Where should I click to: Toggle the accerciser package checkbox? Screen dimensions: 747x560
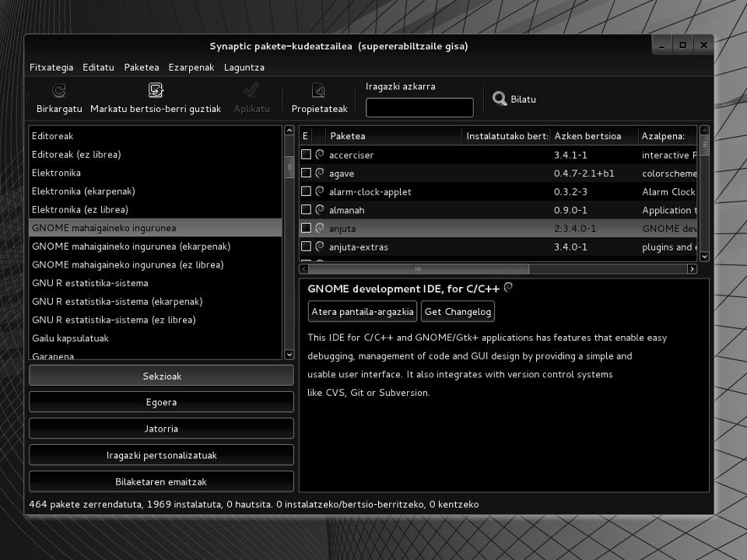pyautogui.click(x=307, y=154)
